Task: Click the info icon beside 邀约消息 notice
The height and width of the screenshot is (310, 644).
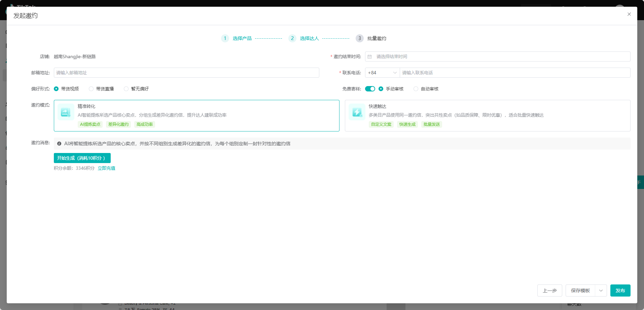Action: point(59,144)
